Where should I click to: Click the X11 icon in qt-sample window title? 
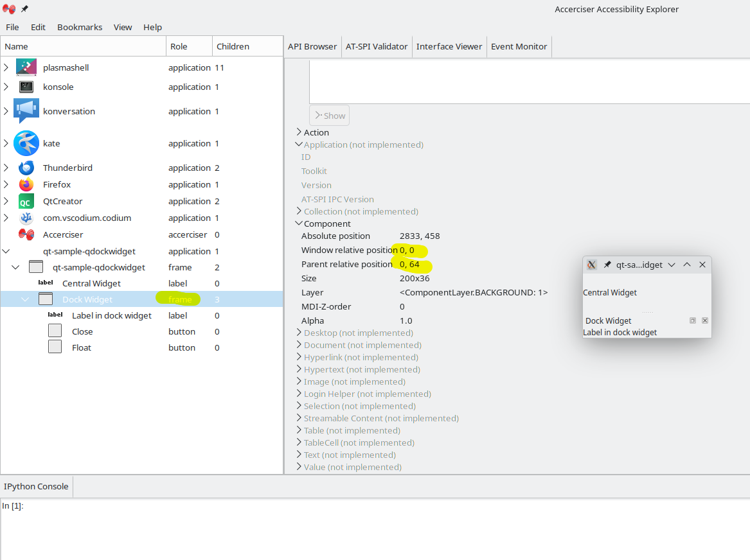click(592, 265)
